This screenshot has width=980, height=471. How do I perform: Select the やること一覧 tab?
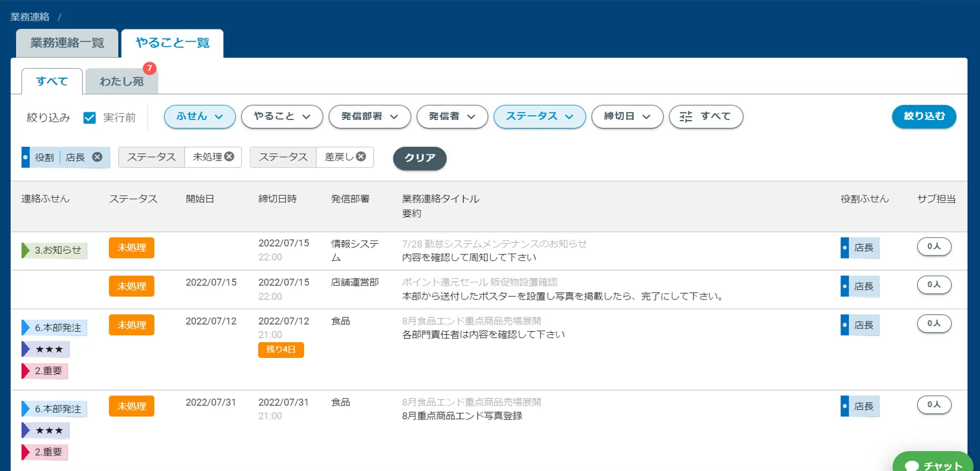coord(172,43)
